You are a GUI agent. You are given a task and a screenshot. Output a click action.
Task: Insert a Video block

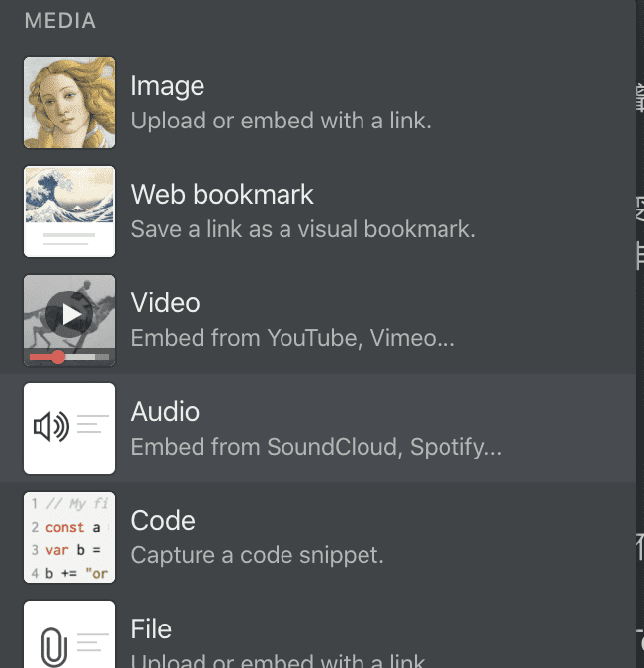318,320
